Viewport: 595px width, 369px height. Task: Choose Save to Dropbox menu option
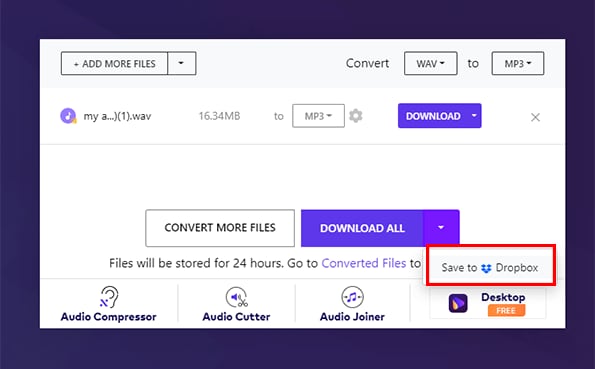[490, 268]
